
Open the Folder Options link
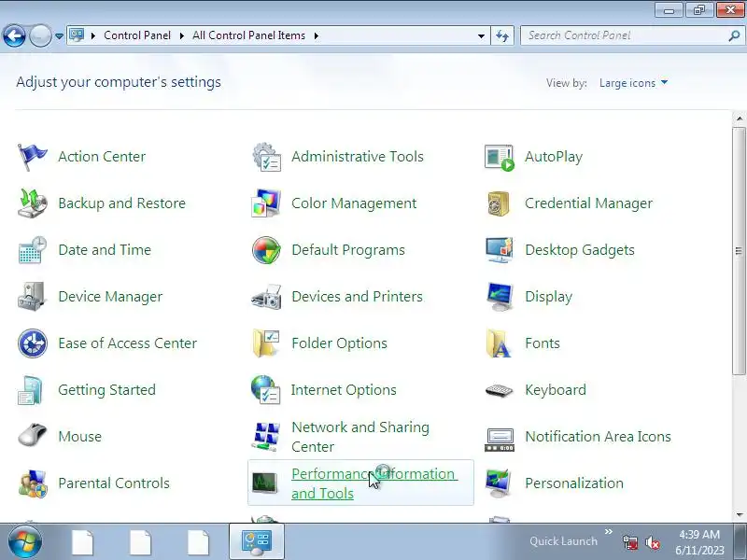tap(339, 343)
